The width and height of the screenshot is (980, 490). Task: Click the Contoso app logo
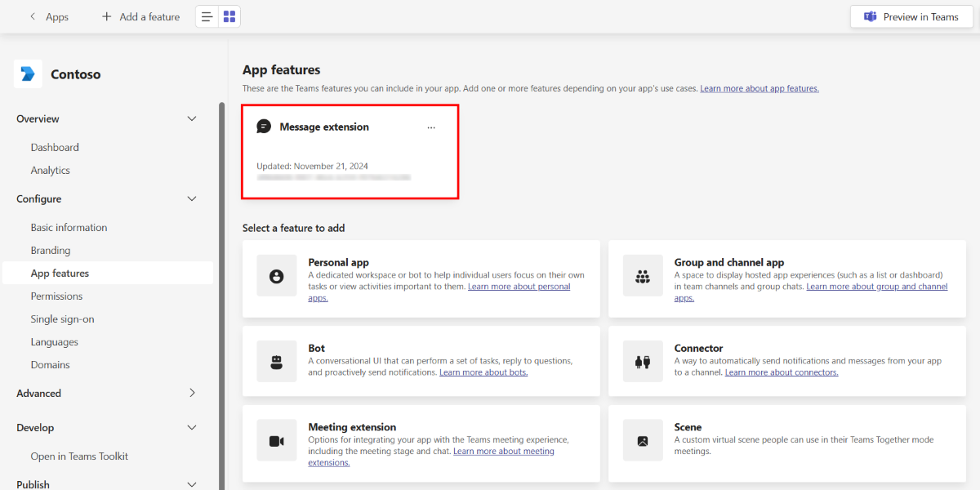pos(29,74)
